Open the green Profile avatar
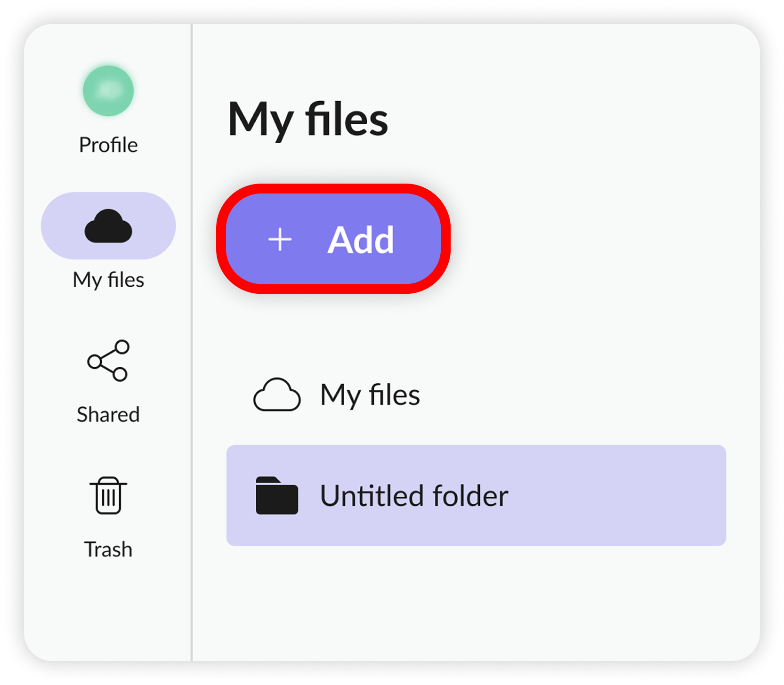 point(108,91)
